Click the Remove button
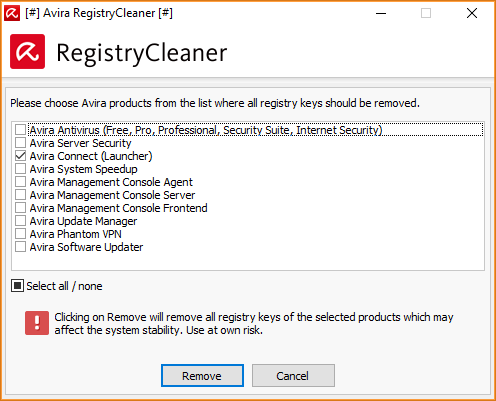 tap(202, 376)
